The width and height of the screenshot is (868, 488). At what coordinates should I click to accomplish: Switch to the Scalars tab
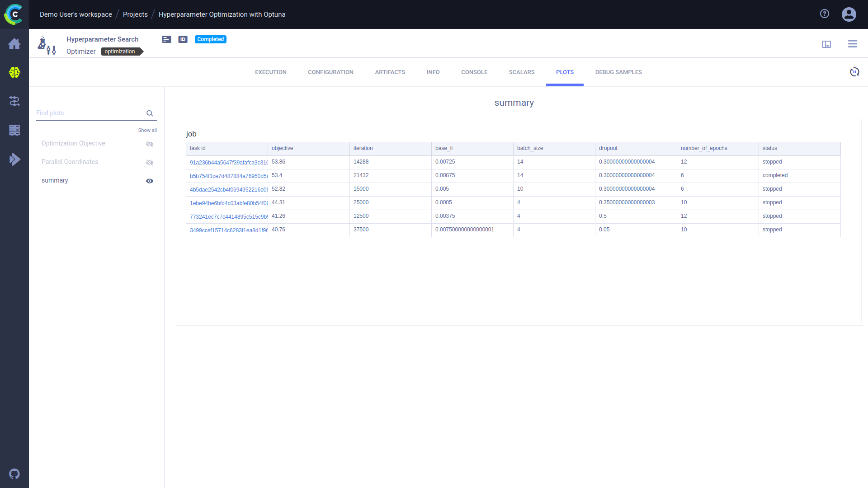(x=522, y=72)
